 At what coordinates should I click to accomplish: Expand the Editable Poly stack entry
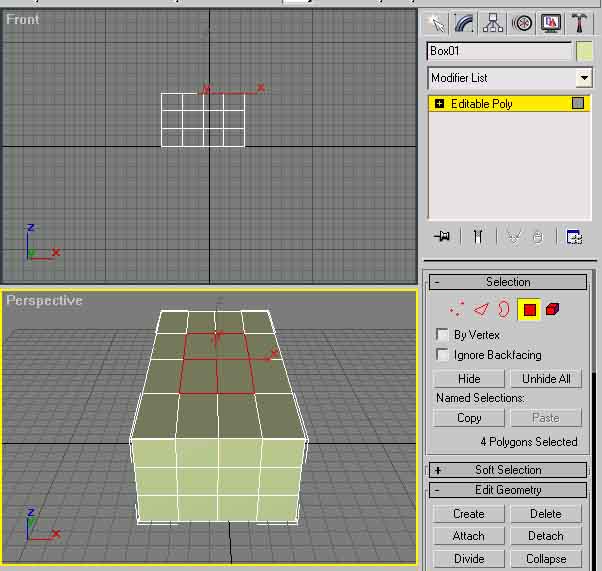[x=439, y=104]
